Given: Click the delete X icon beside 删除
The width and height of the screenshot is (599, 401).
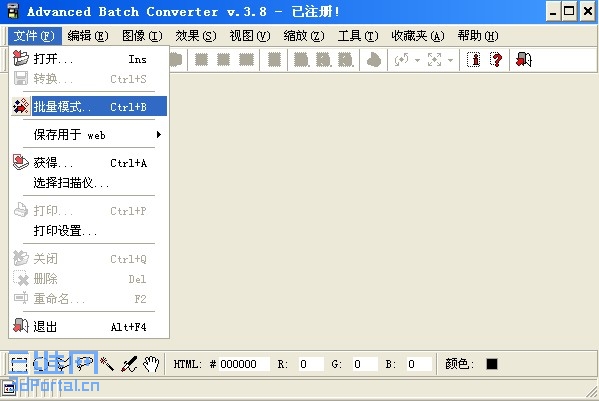Looking at the screenshot, I should [x=21, y=278].
